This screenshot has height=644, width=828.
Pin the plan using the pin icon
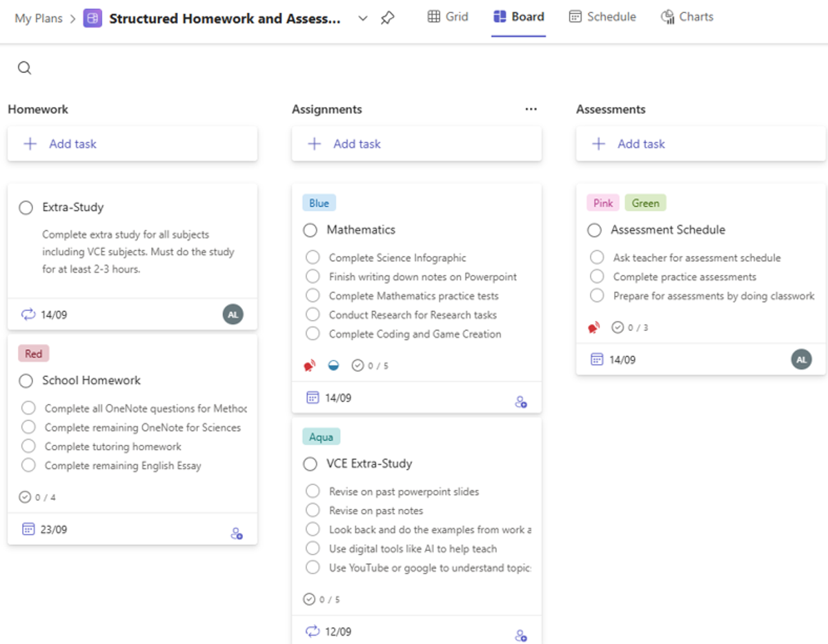point(388,19)
